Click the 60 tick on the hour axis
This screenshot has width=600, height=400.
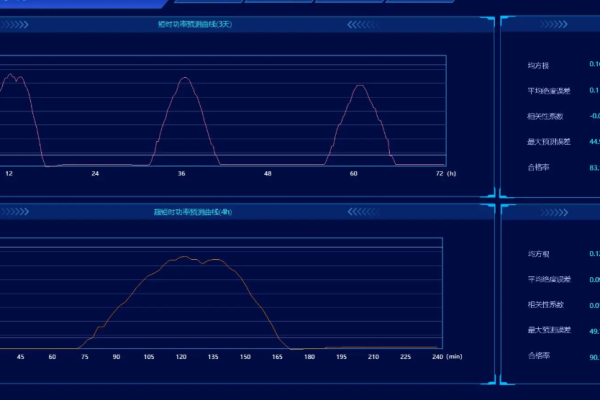tap(354, 173)
